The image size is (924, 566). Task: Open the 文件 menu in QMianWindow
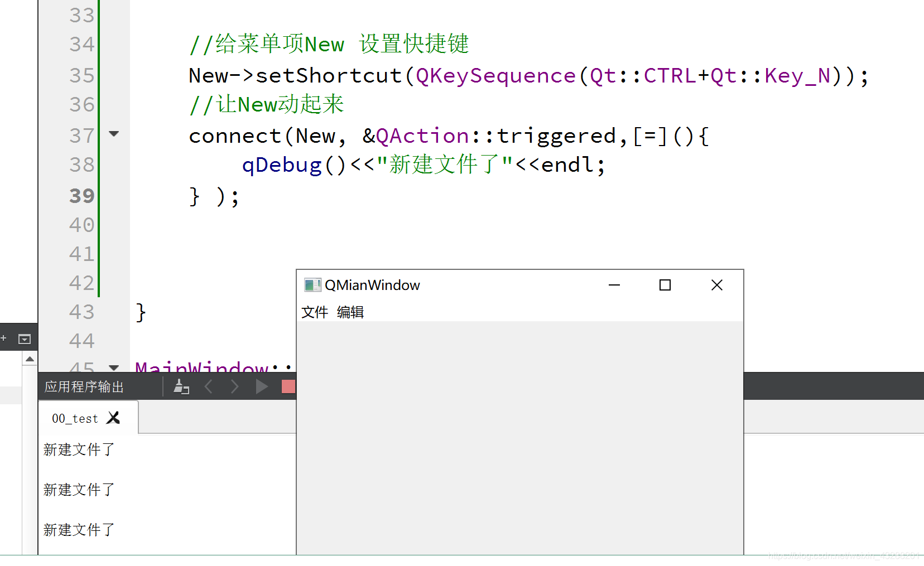[315, 312]
